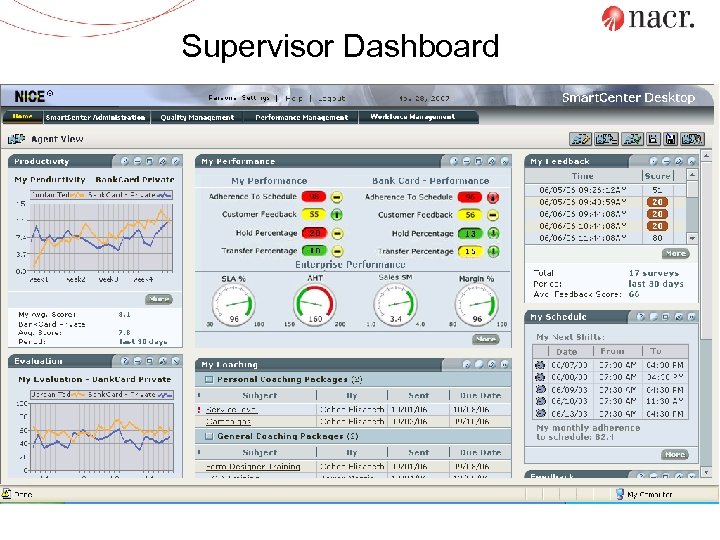The image size is (720, 540).
Task: Click the pencil edit icon on the Productivity panel
Action: click(163, 161)
